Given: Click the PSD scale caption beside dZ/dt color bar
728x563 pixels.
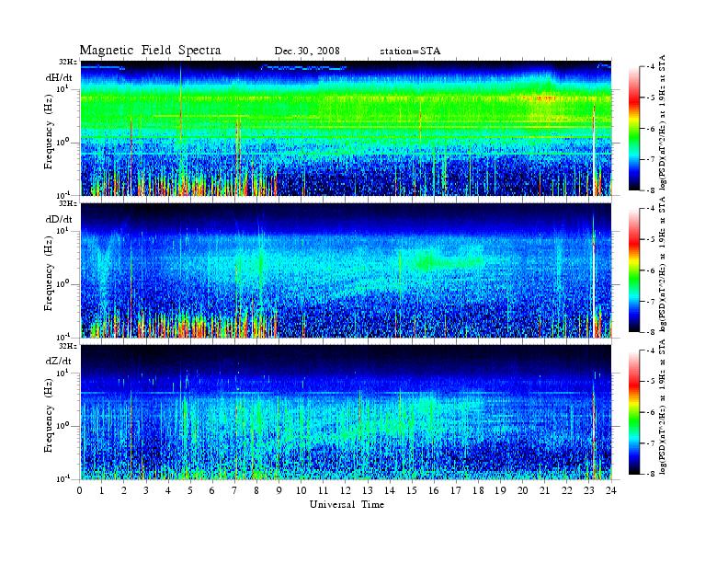Looking at the screenshot, I should pyautogui.click(x=663, y=407).
